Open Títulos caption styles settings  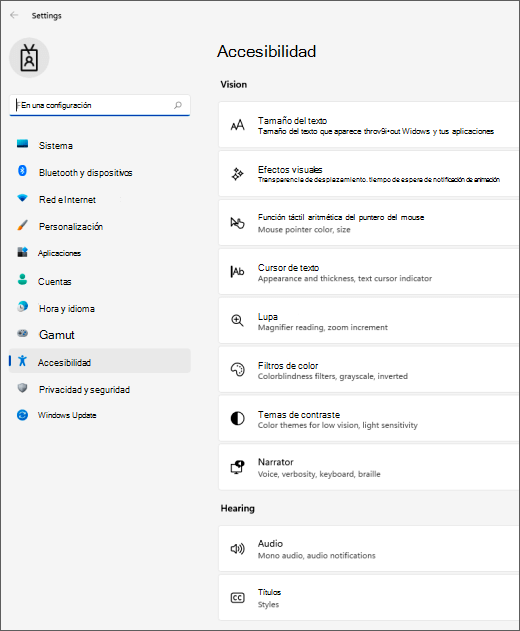[x=369, y=598]
